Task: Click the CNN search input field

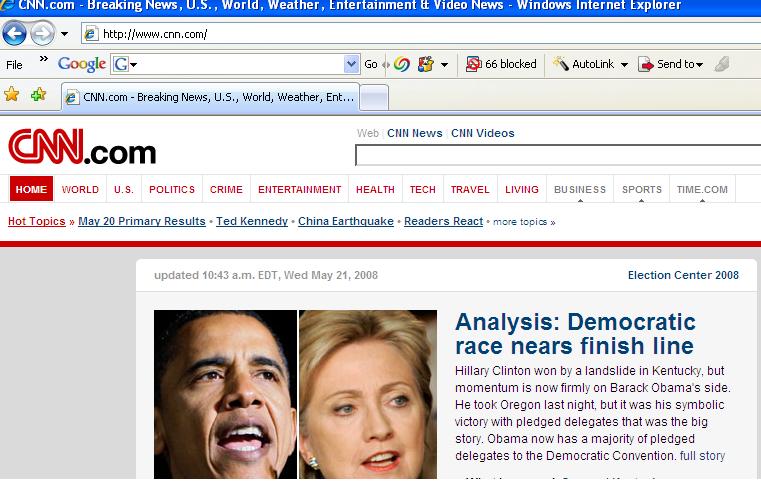Action: (x=558, y=156)
